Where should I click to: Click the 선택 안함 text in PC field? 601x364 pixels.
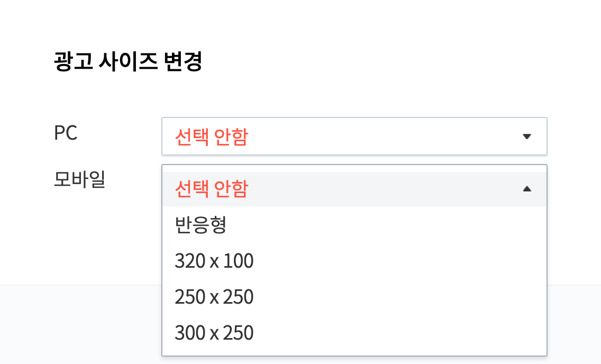(x=210, y=136)
